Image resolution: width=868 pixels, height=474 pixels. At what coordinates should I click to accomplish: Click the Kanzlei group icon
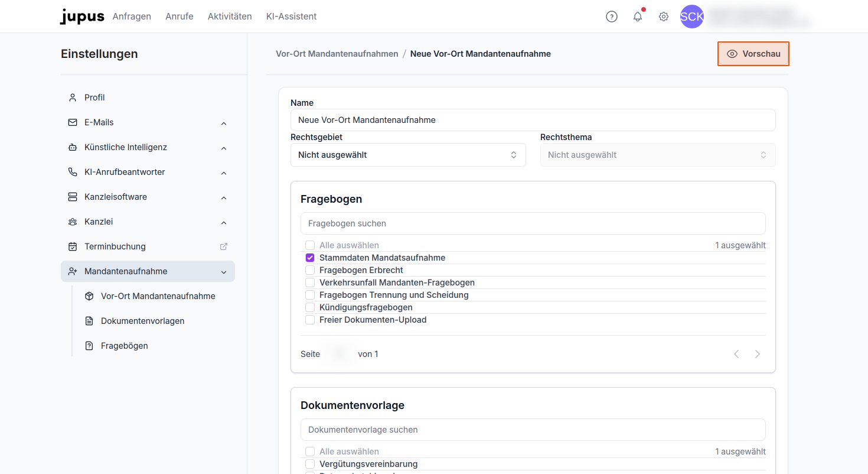click(73, 222)
